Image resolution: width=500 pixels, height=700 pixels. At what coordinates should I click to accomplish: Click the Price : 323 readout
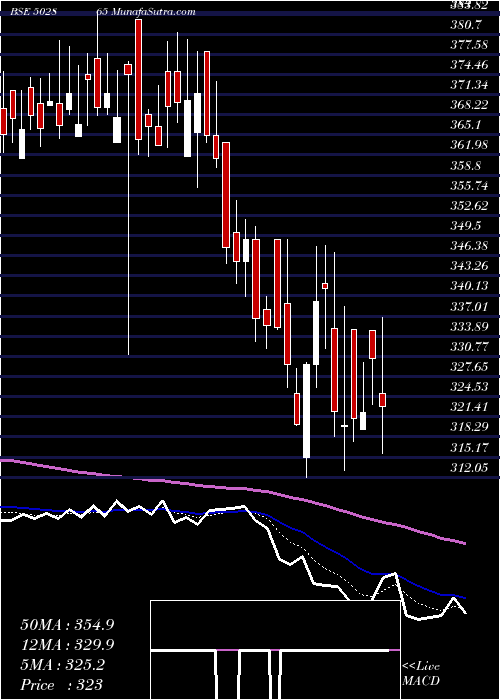62,685
